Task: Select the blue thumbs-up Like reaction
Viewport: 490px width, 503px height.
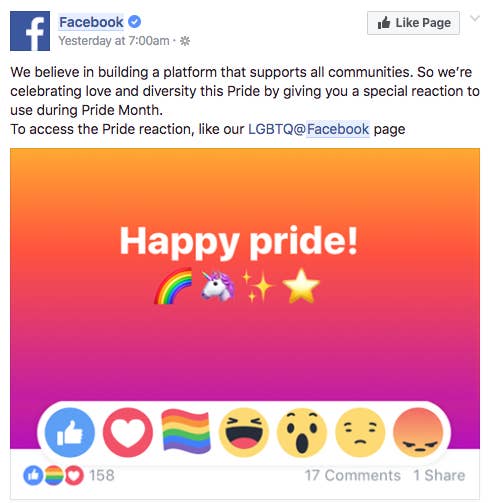Action: pos(70,432)
